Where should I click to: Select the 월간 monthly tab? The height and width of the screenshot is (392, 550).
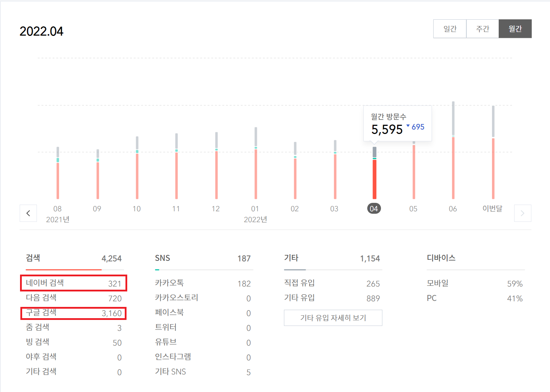click(515, 28)
